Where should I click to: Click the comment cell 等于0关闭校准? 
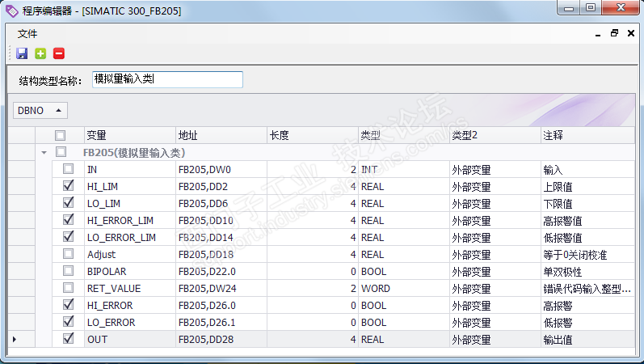coord(587,255)
